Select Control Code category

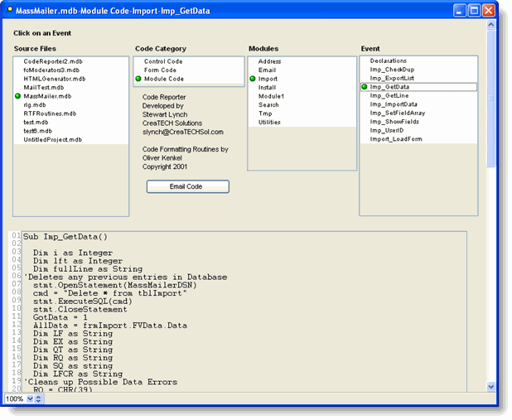click(163, 61)
